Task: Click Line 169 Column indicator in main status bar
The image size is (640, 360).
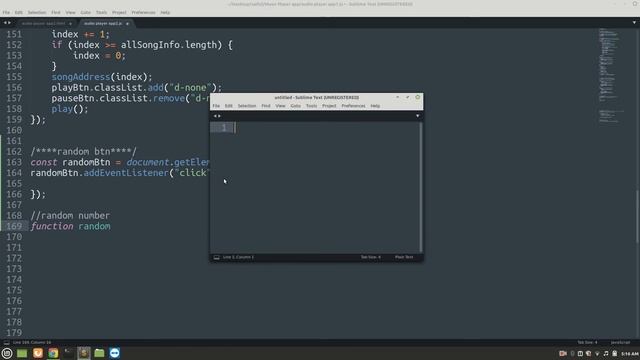Action: (x=32, y=342)
